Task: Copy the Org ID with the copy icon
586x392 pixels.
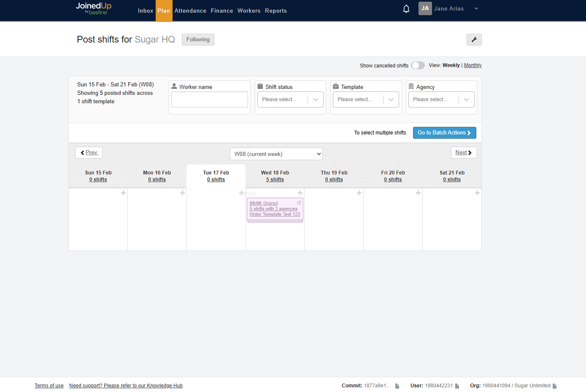Action: 554,386
